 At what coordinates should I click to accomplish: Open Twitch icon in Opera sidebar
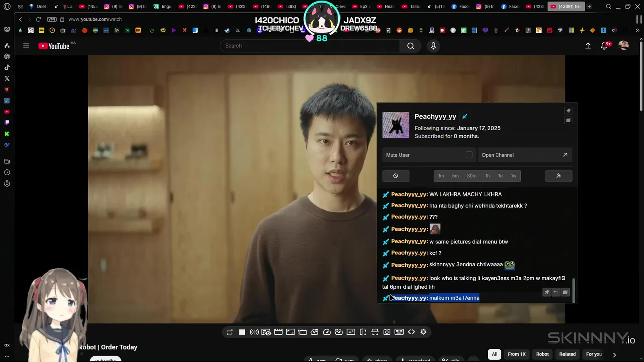click(7, 123)
